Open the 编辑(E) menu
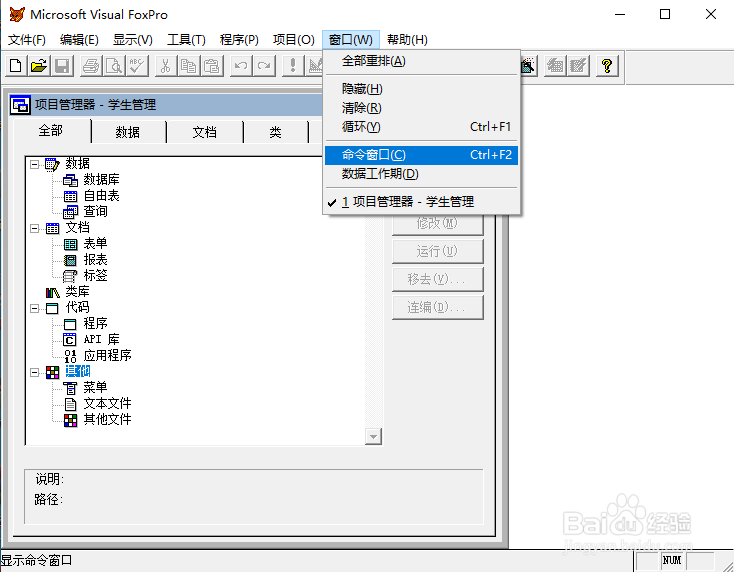 pyautogui.click(x=79, y=40)
